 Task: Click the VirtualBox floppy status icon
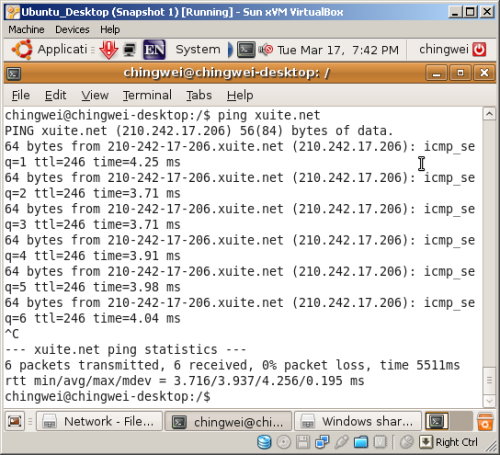(x=303, y=443)
